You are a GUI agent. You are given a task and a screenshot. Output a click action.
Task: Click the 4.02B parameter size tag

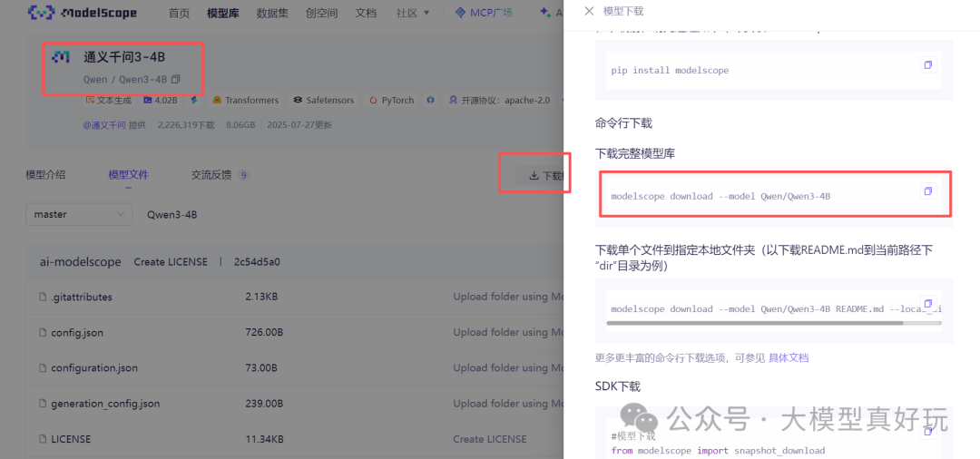coord(161,100)
